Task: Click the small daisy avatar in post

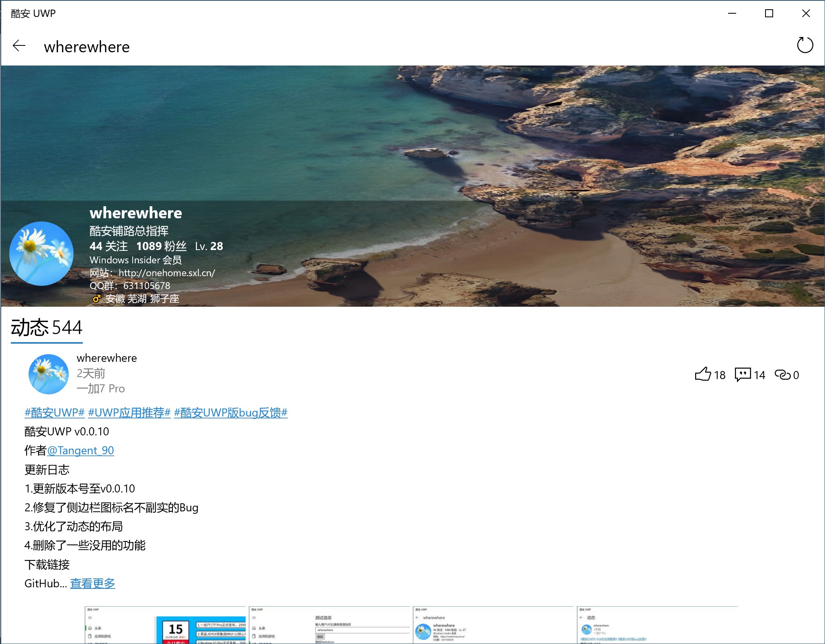Action: (x=49, y=374)
